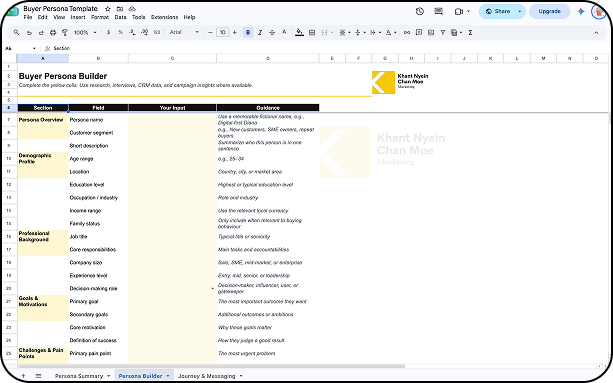The width and height of the screenshot is (613, 383).
Task: Open Persona Builder tab menu arrow
Action: point(168,376)
